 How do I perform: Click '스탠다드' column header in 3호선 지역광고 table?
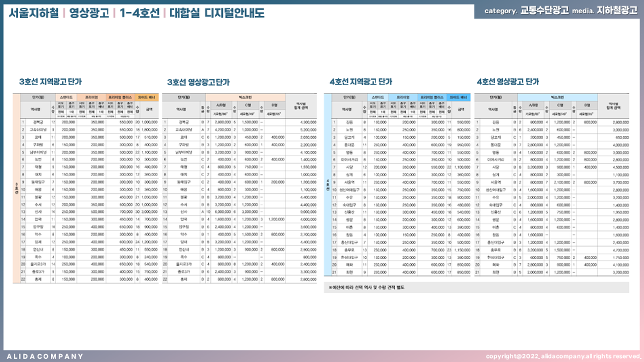[x=66, y=97]
